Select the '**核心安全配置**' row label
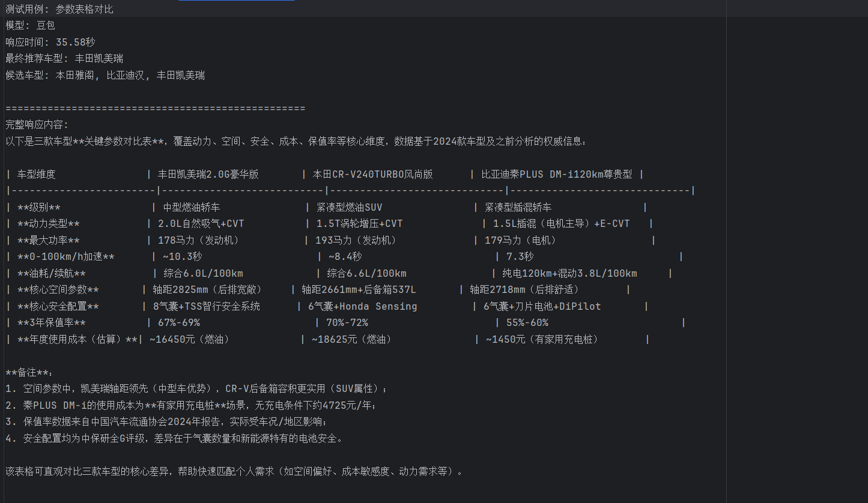This screenshot has height=503, width=868. [58, 306]
